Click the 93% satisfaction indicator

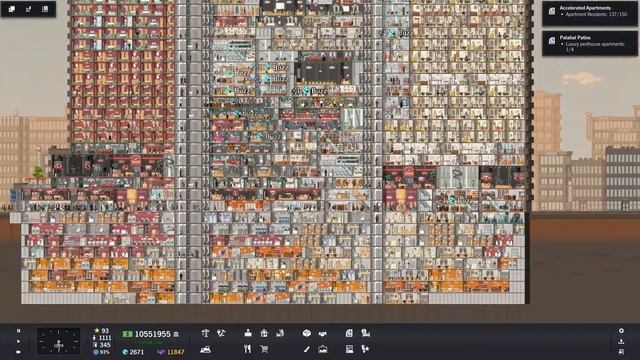click(x=101, y=352)
